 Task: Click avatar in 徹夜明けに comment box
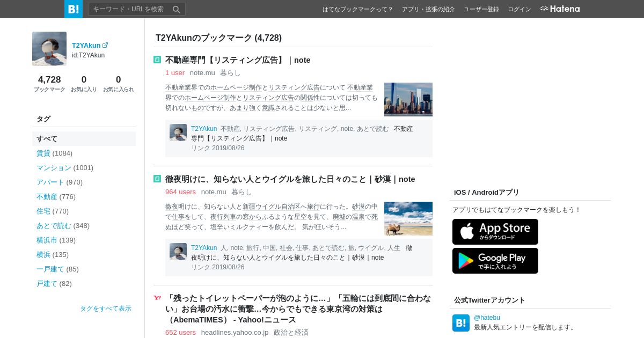pyautogui.click(x=178, y=252)
